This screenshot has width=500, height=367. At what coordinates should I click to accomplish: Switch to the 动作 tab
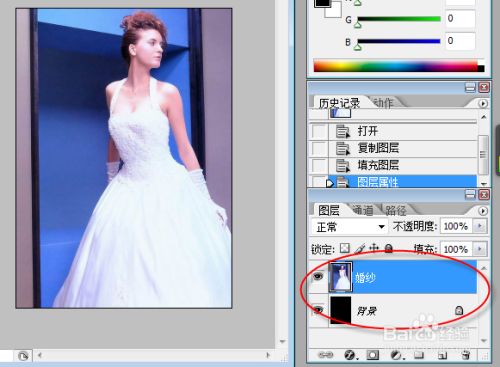coord(383,103)
